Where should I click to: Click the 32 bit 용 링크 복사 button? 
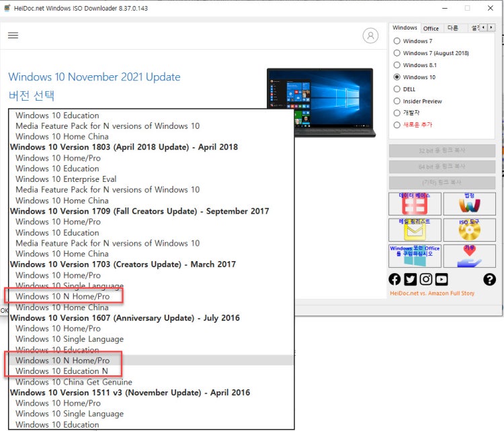442,150
